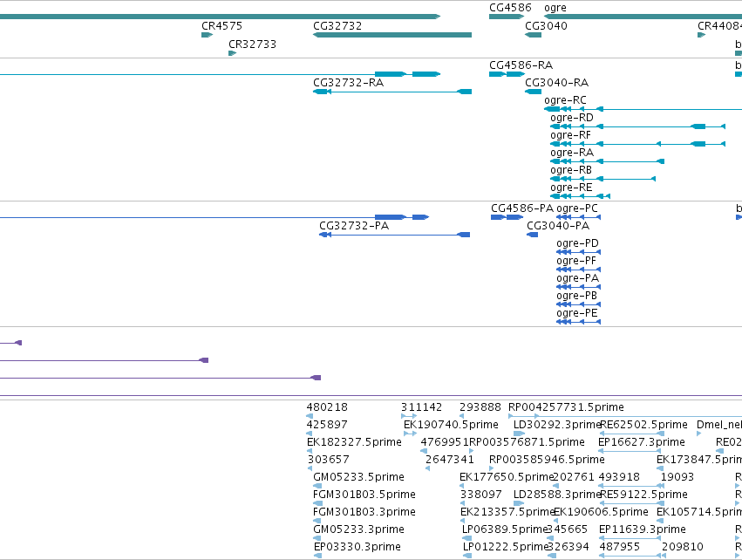This screenshot has height=560, width=742.
Task: Click the FGM301B03.3prime EST label
Action: click(364, 512)
